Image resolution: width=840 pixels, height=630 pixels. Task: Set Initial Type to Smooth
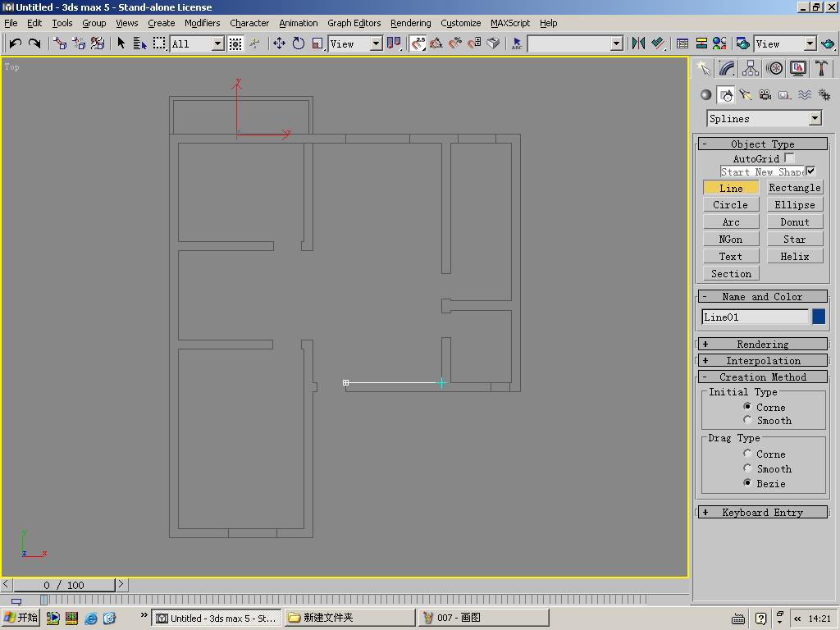pyautogui.click(x=747, y=420)
